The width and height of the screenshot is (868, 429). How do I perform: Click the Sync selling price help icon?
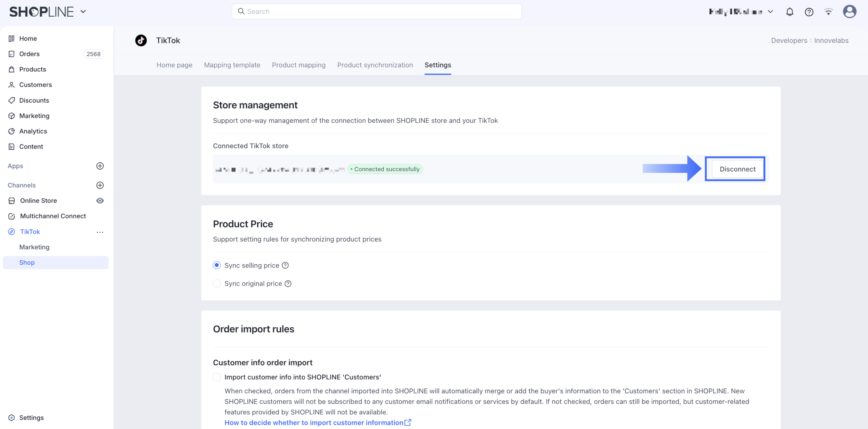click(x=285, y=265)
